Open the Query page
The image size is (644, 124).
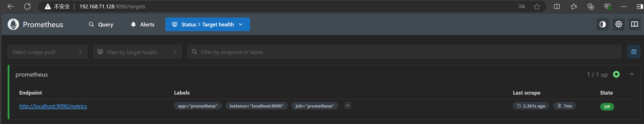101,24
